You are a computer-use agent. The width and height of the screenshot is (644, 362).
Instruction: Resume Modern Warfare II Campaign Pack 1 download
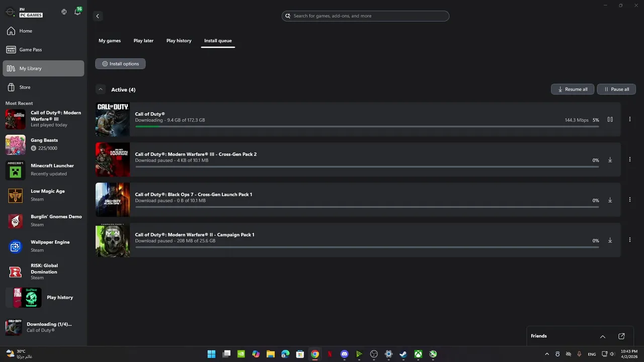point(610,240)
